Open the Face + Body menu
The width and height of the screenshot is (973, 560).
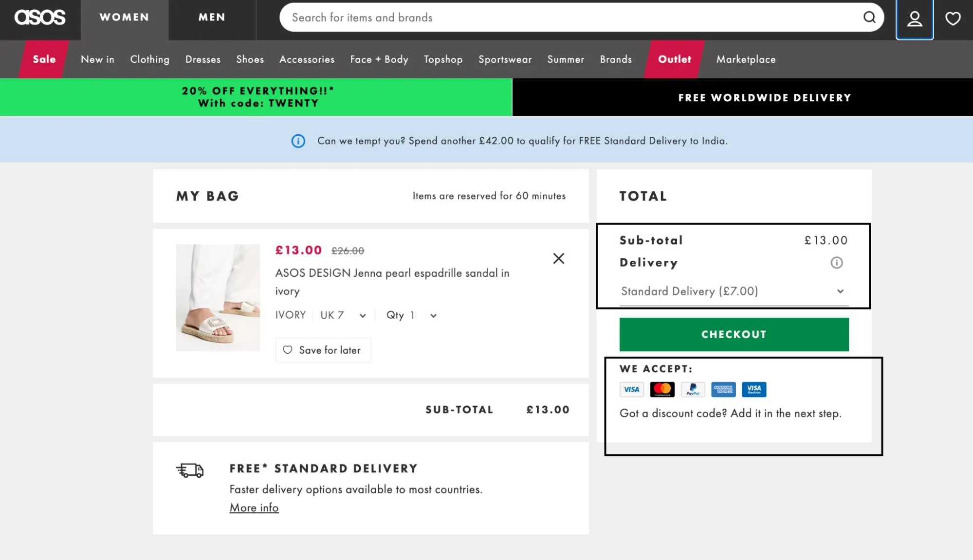point(379,59)
